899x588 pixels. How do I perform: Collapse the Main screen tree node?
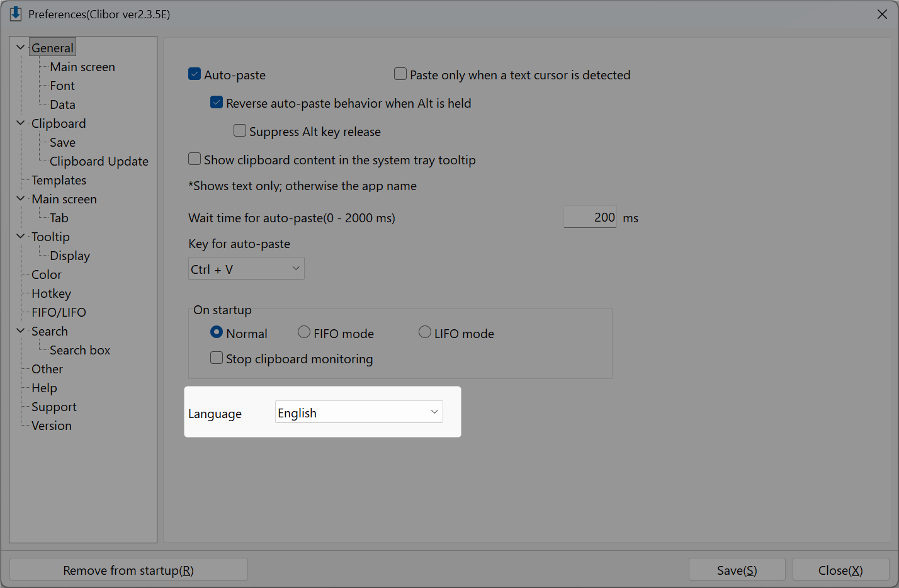tap(21, 199)
